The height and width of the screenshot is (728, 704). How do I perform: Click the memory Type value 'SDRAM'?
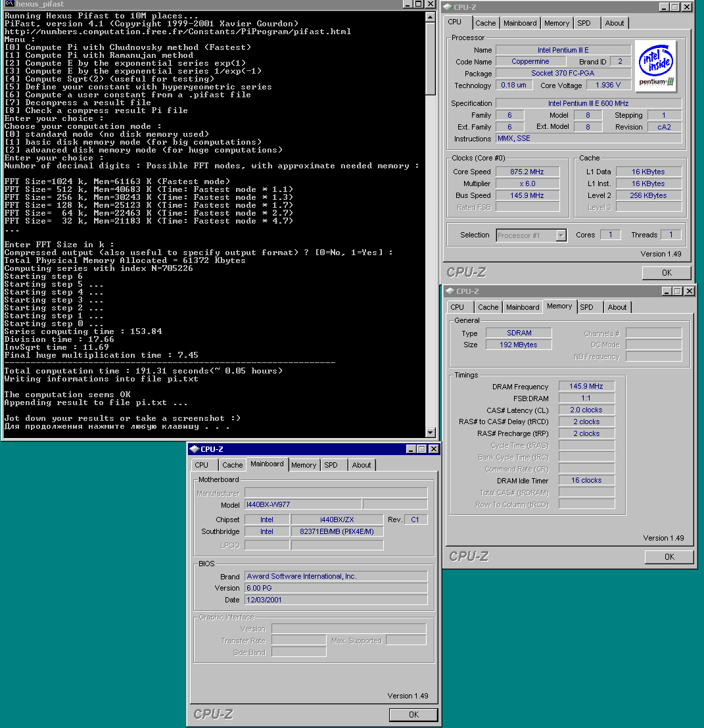(x=519, y=333)
